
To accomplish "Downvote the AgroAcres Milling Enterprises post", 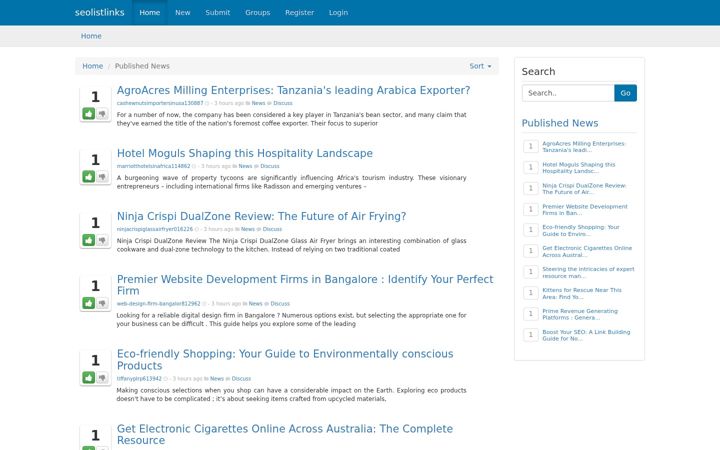I will 102,113.
